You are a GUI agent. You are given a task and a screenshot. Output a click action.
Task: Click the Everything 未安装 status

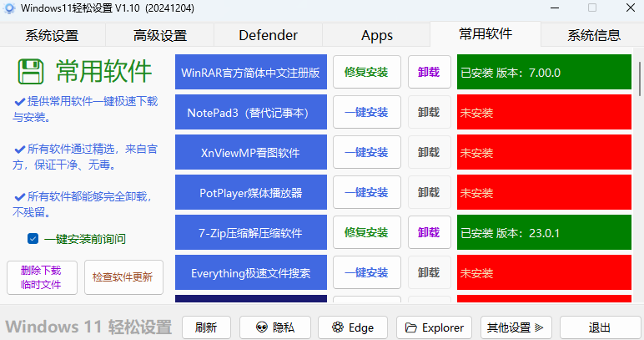[544, 272]
